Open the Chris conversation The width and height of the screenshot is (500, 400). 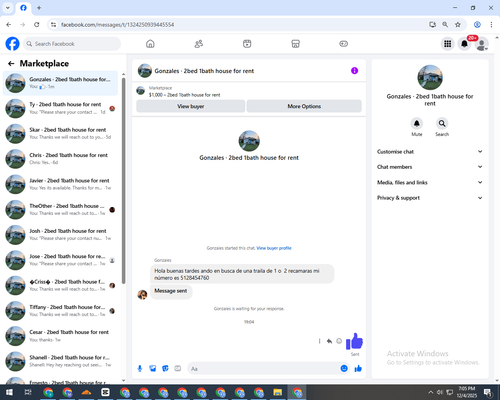pyautogui.click(x=60, y=159)
